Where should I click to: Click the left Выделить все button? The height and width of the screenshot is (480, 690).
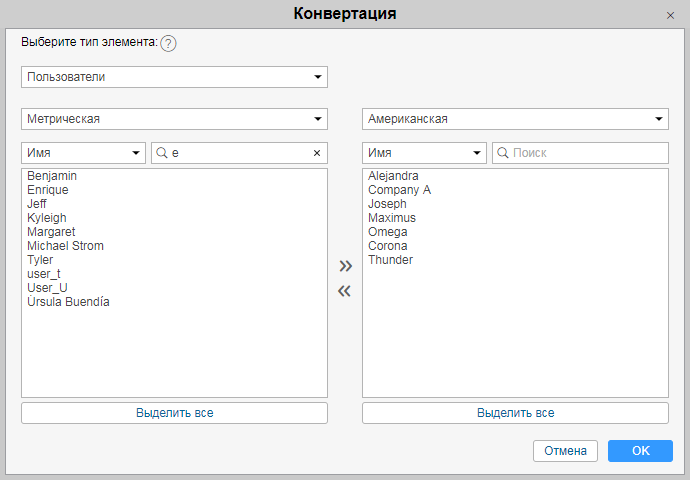(174, 412)
